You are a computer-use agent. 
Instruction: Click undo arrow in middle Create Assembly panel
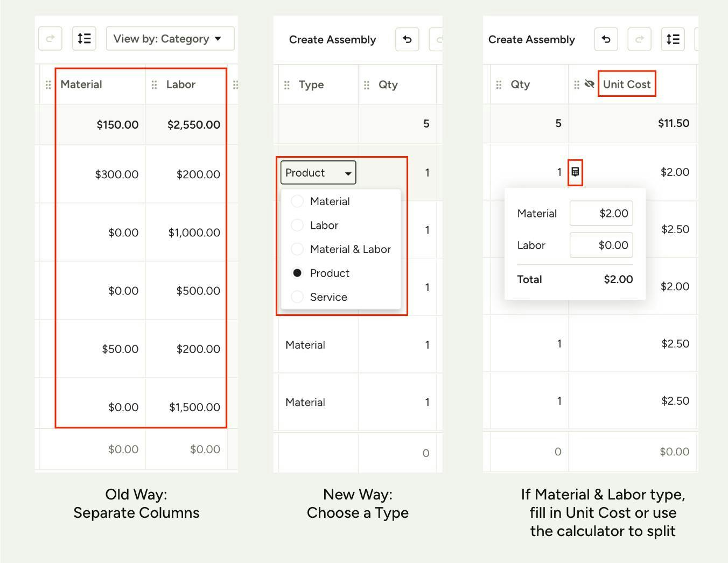(407, 39)
